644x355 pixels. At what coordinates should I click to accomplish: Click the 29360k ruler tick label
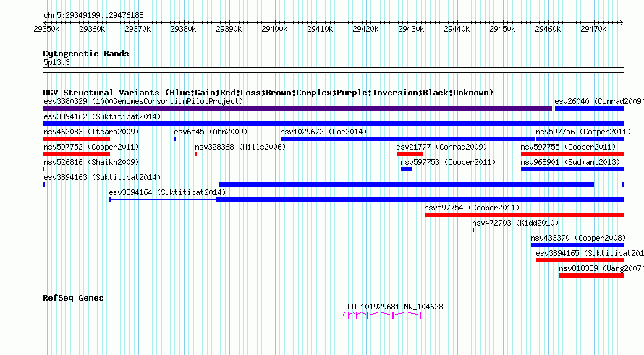tap(92, 29)
